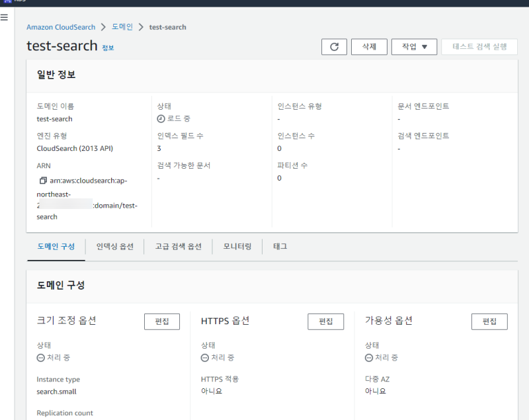The width and height of the screenshot is (529, 420).
Task: Edit the 크기 조정 옵션 settings
Action: coord(162,321)
